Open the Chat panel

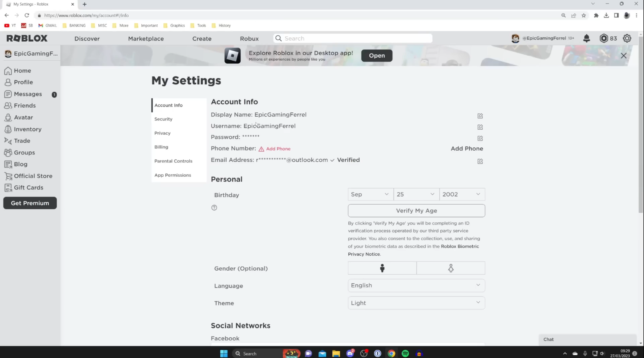(x=588, y=340)
